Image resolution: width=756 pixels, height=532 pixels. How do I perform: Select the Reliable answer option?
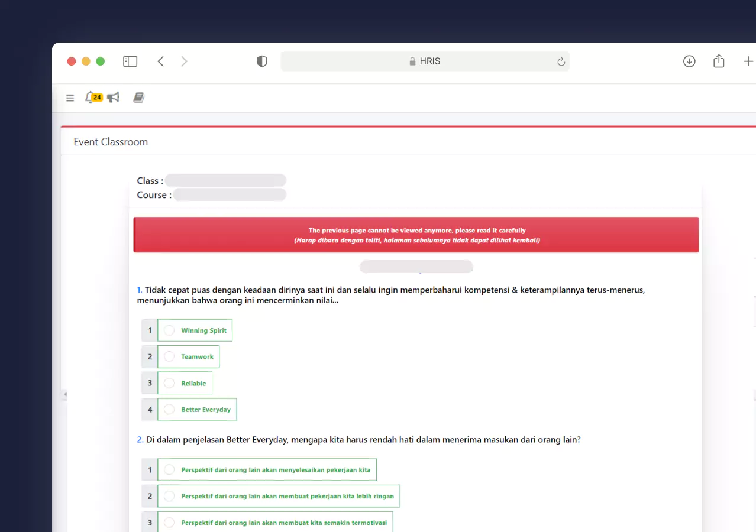[169, 384]
